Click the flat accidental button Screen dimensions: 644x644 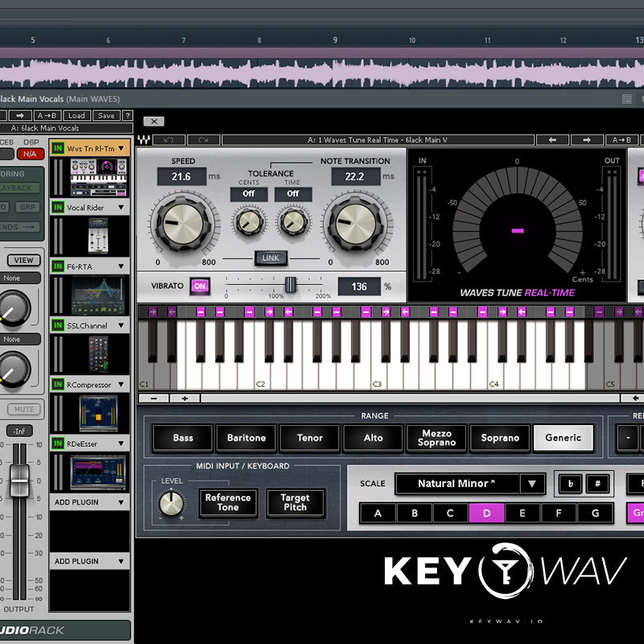(x=571, y=484)
